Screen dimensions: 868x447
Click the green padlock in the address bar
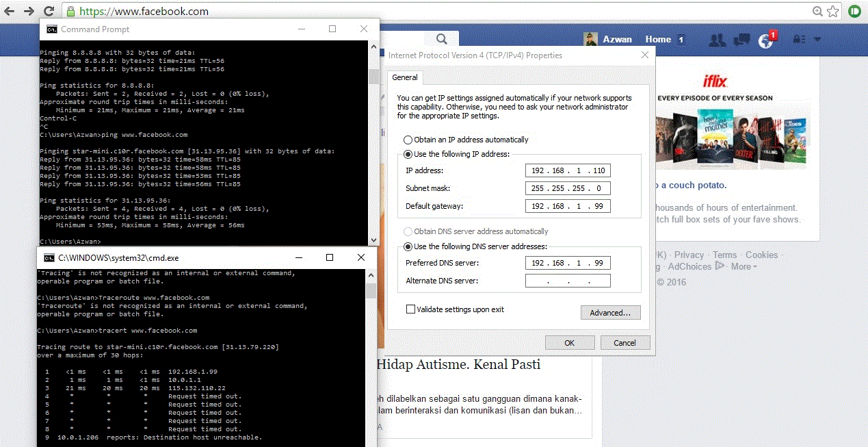click(x=70, y=11)
